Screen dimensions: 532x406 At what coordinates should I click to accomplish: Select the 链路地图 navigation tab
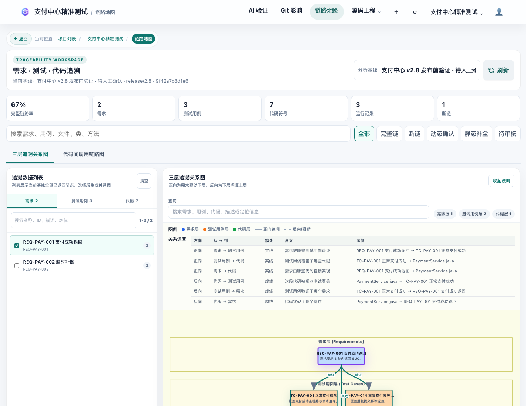click(x=327, y=11)
